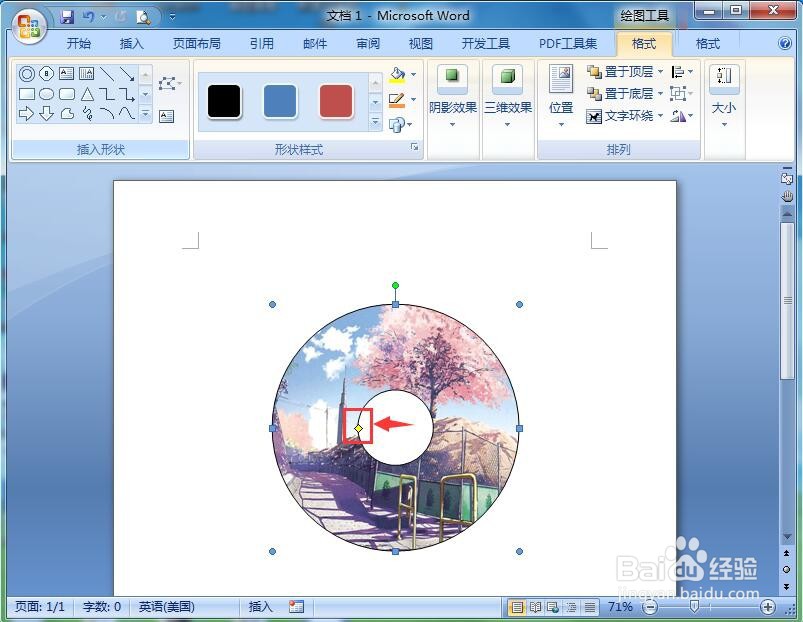
Task: Expand shapes gallery with More arrow
Action: pos(145,113)
